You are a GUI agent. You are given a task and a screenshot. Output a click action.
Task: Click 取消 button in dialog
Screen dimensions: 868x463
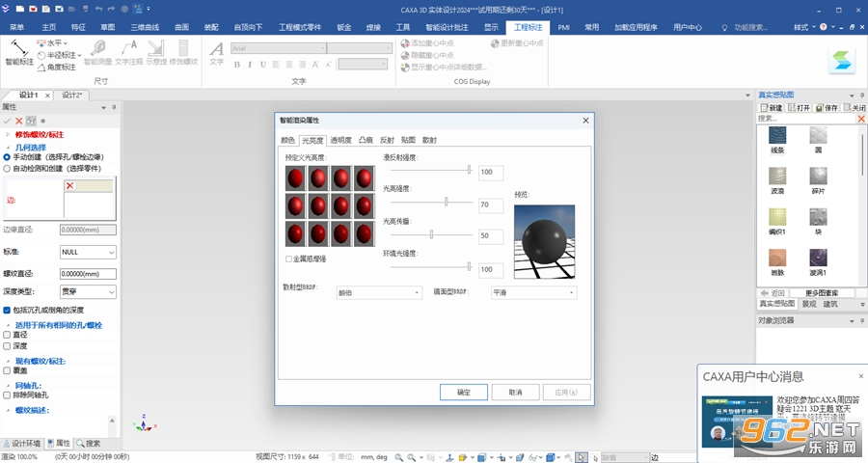(515, 393)
